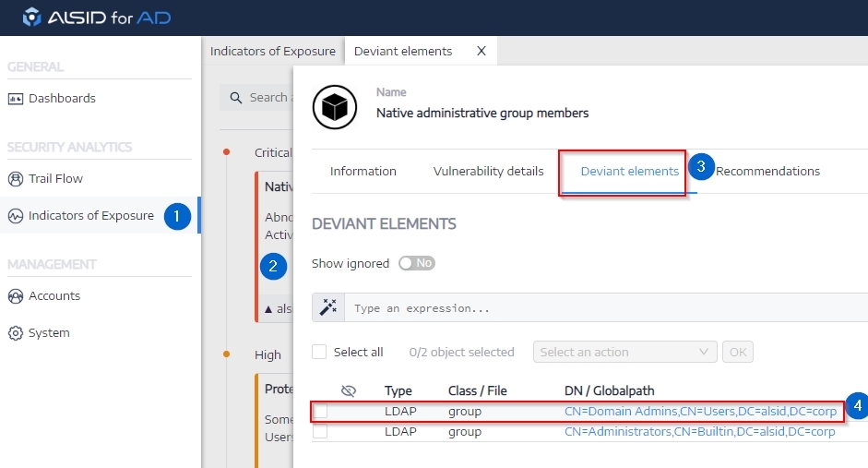The width and height of the screenshot is (868, 468).
Task: Click the Critical severity label
Action: pos(273,153)
